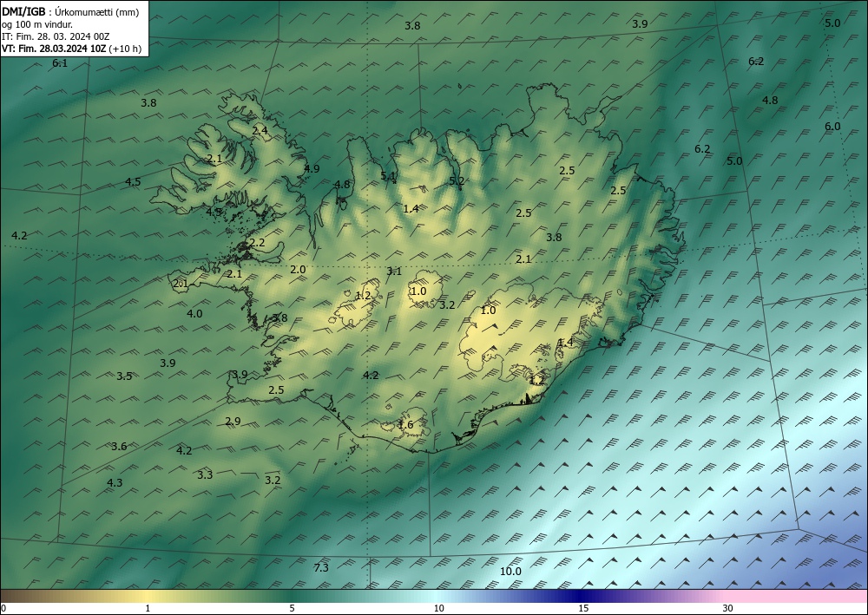Select the 2.0 value on the map

coord(298,270)
